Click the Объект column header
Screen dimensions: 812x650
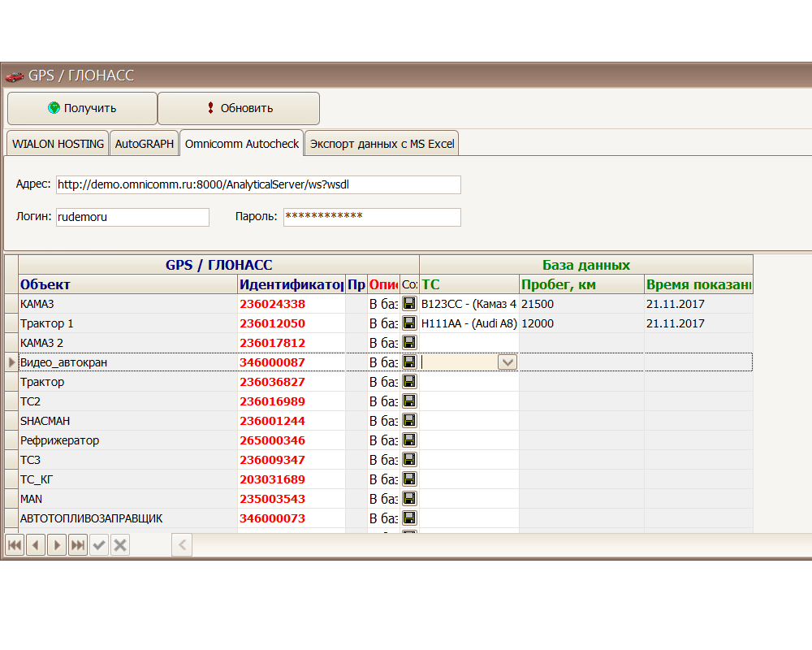pyautogui.click(x=127, y=284)
